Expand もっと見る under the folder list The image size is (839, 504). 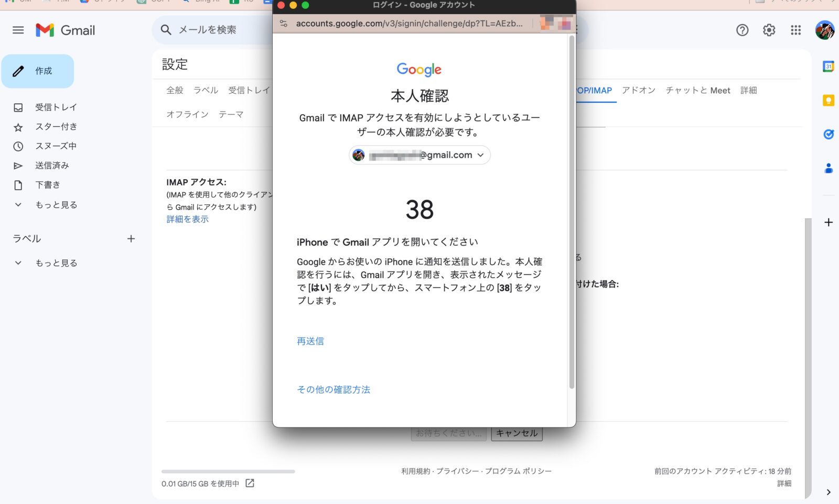click(56, 205)
